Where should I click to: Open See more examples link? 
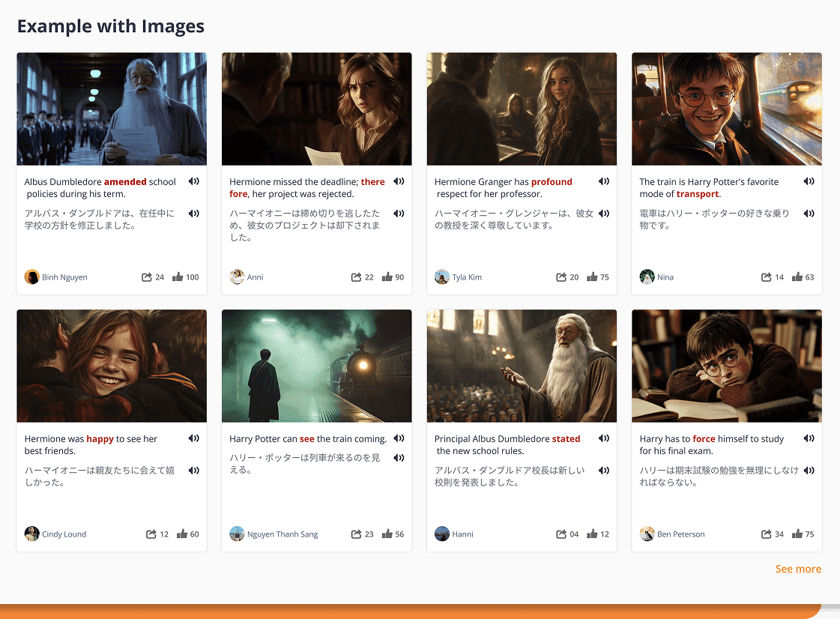798,569
